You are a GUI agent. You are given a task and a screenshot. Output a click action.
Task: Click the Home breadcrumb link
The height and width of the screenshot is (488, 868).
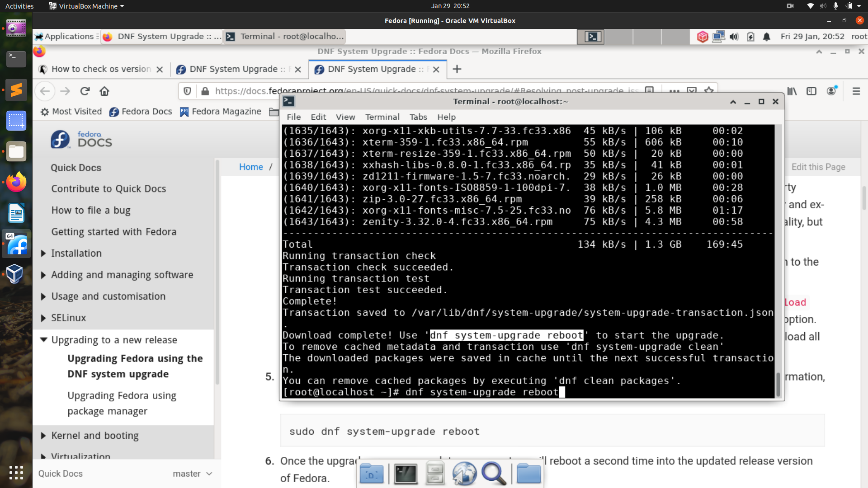(x=251, y=167)
